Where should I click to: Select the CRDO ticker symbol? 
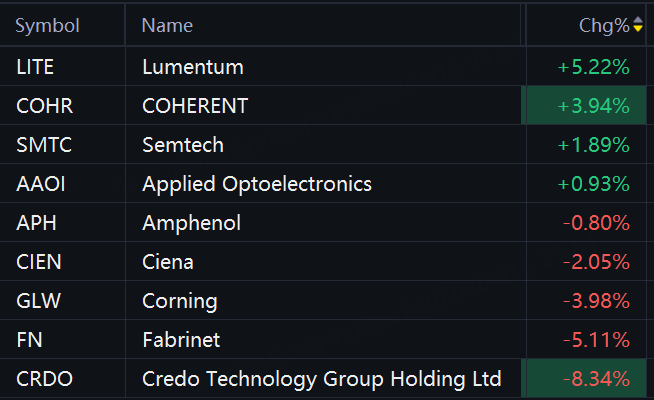point(44,379)
